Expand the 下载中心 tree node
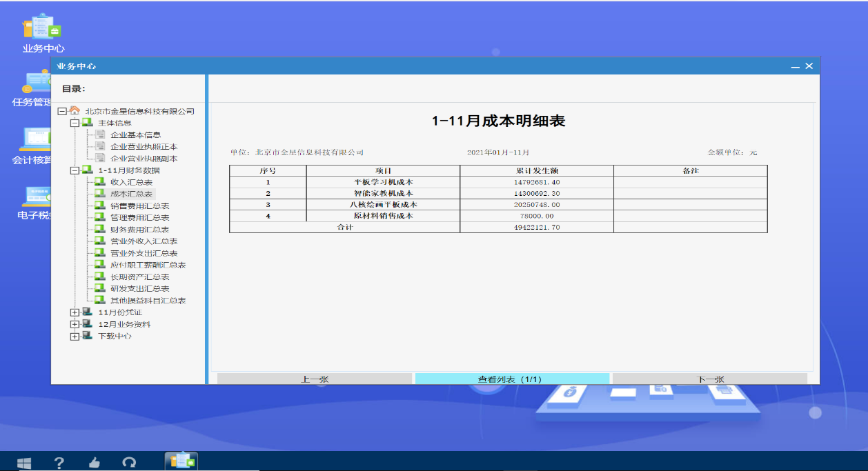 click(x=75, y=336)
